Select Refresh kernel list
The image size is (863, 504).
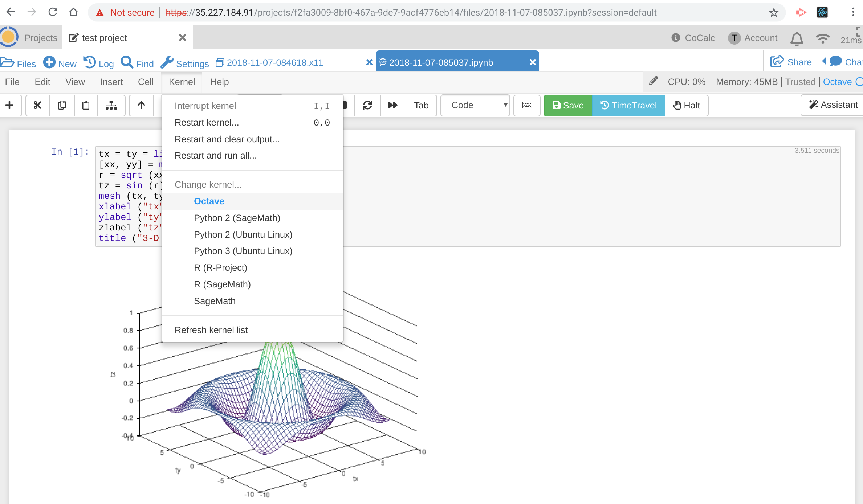[x=211, y=330]
